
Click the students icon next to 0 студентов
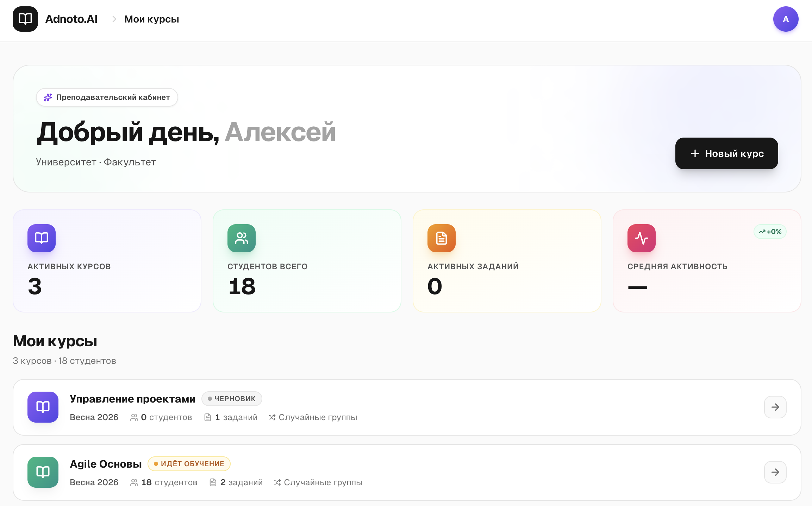pyautogui.click(x=134, y=417)
